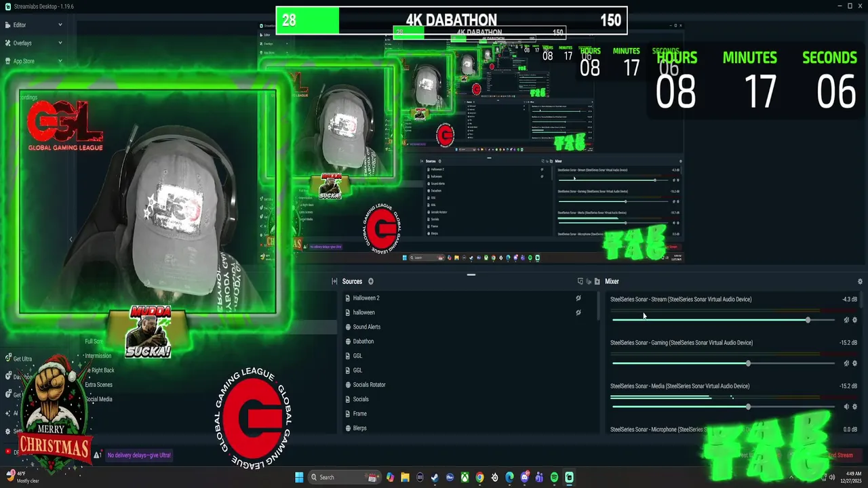The width and height of the screenshot is (868, 488).
Task: Click the Frame source file icon
Action: [348, 413]
